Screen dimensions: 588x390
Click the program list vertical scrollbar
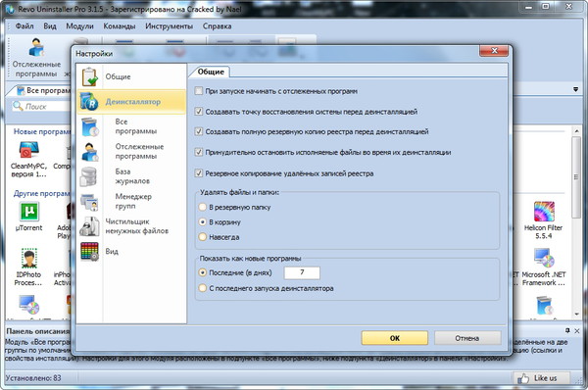click(576, 176)
